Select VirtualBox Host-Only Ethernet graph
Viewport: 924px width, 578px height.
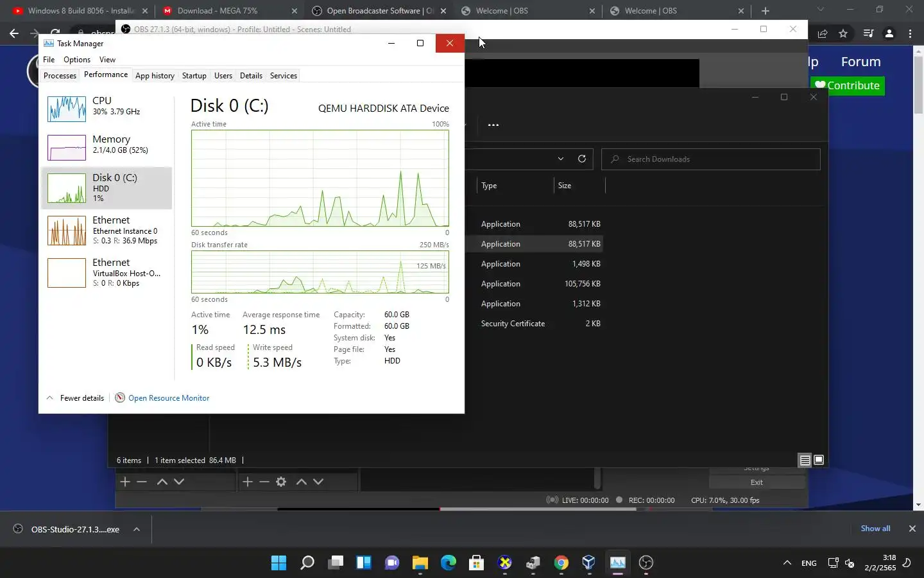pyautogui.click(x=67, y=273)
